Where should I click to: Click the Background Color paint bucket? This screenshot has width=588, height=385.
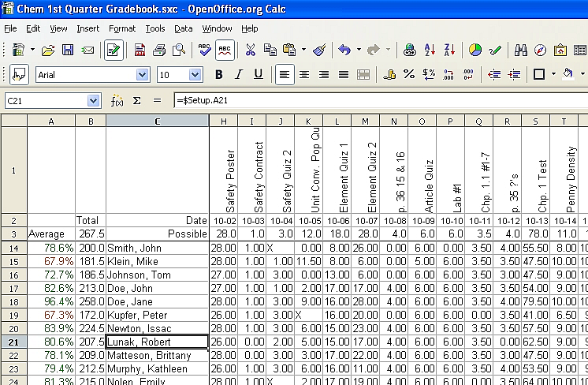coord(568,75)
